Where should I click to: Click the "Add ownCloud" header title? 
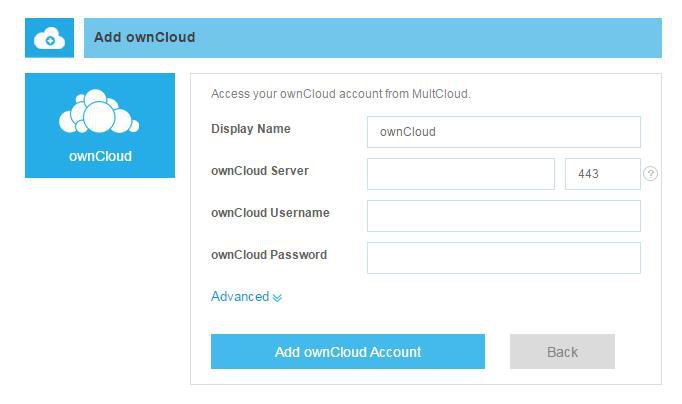point(145,38)
